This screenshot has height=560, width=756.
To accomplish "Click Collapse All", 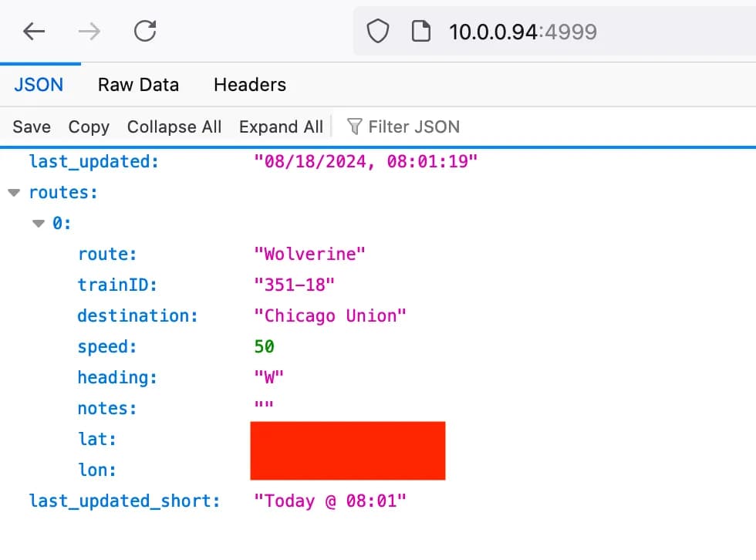I will (174, 127).
